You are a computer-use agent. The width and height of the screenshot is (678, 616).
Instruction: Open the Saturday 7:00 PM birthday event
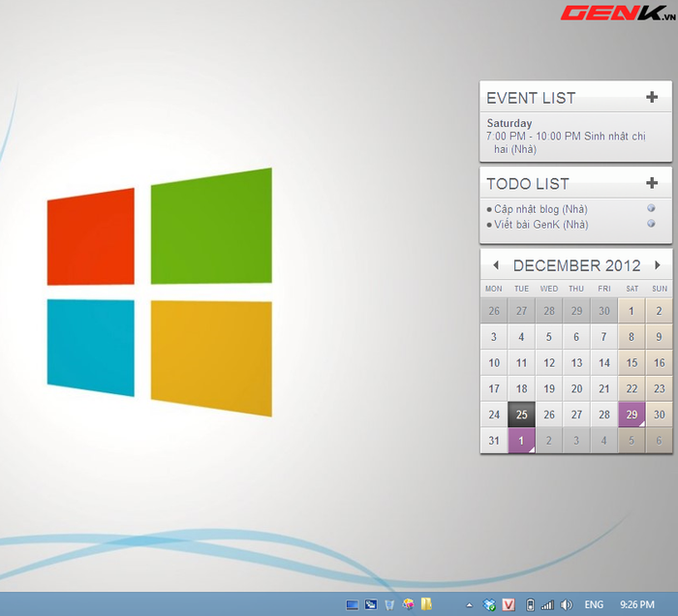click(x=566, y=142)
